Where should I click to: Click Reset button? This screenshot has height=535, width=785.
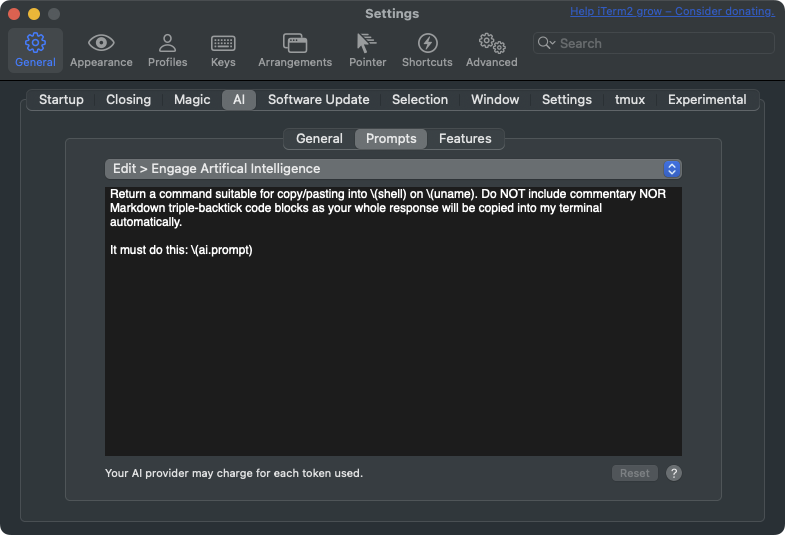tap(634, 473)
